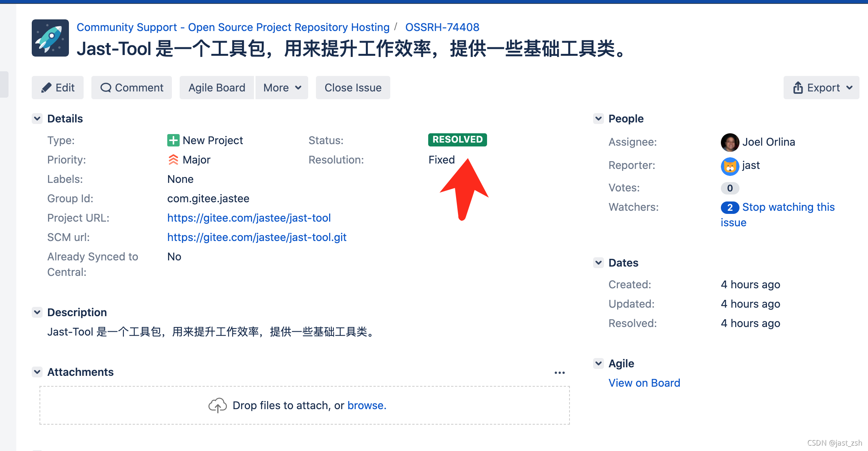Open the More dropdown menu
The width and height of the screenshot is (868, 451).
[282, 88]
